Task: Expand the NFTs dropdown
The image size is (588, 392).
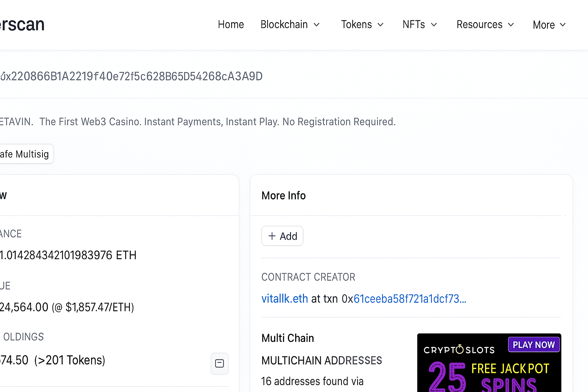Action: point(420,25)
